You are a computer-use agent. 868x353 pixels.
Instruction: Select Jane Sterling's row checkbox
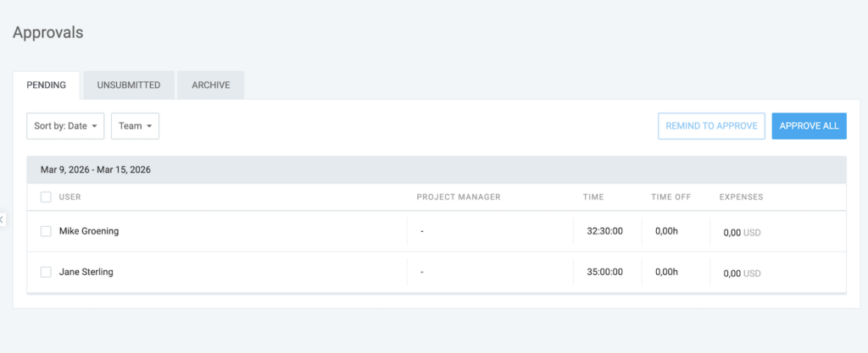(x=46, y=273)
